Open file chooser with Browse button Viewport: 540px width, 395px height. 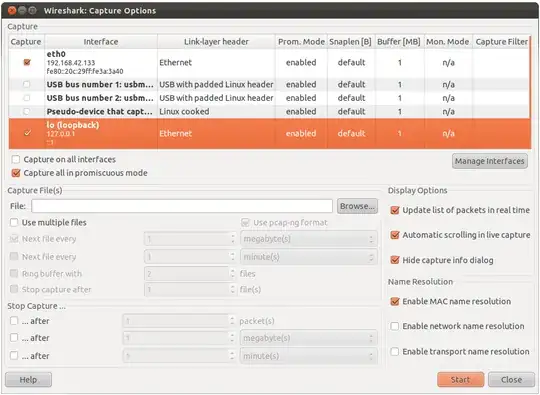(x=357, y=206)
